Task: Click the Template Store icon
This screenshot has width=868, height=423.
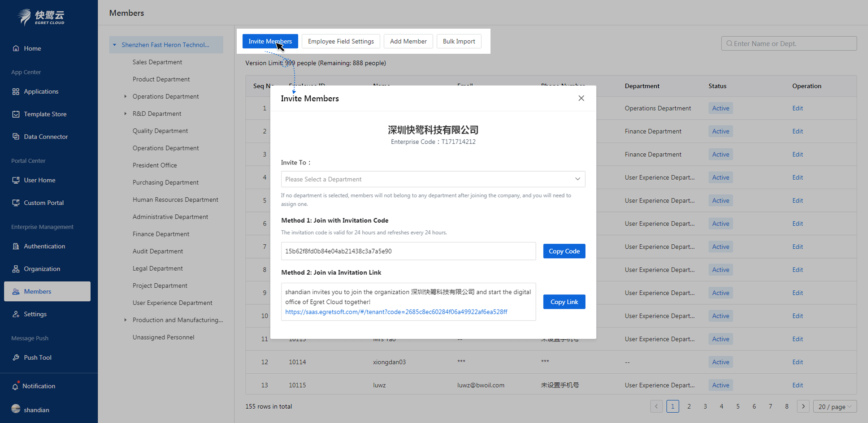Action: (x=16, y=114)
